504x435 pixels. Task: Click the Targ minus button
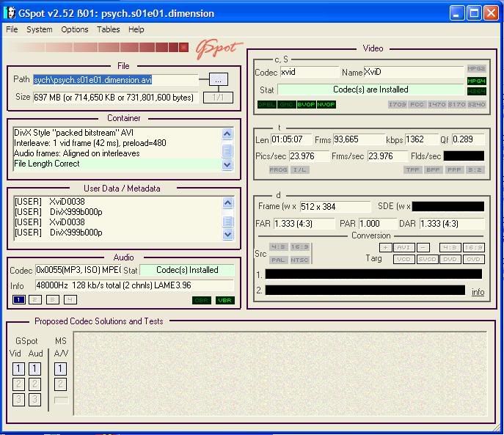coord(423,247)
